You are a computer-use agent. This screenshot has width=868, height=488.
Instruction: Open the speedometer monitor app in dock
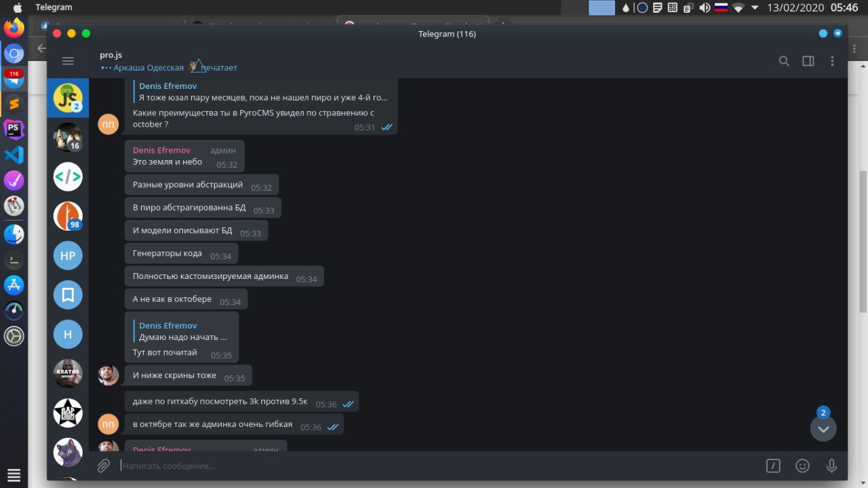[x=14, y=310]
